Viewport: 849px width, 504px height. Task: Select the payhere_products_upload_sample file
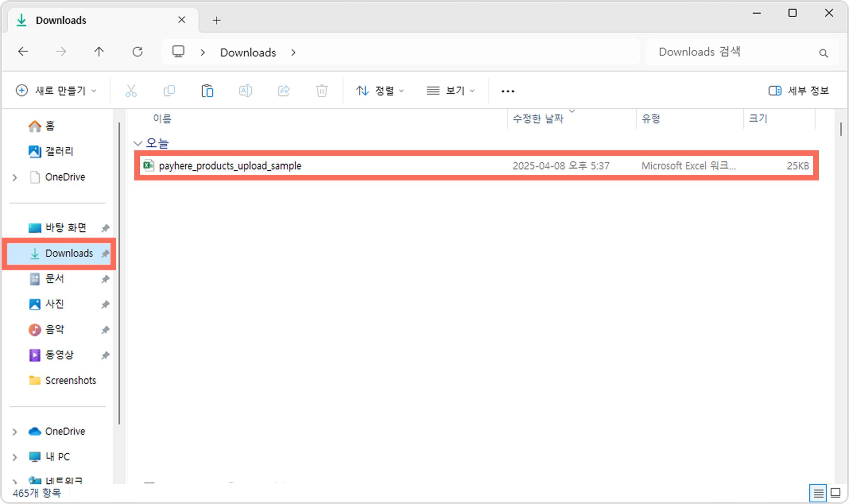click(x=476, y=165)
